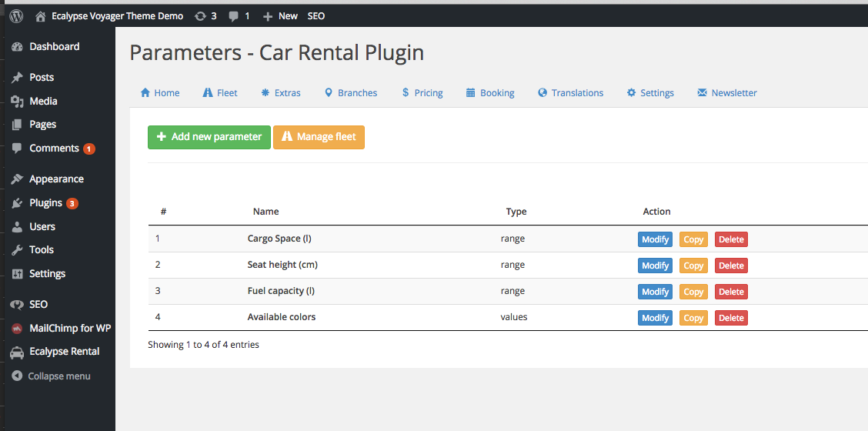Open the SEO admin bar menu
The width and height of the screenshot is (868, 431).
coord(316,17)
